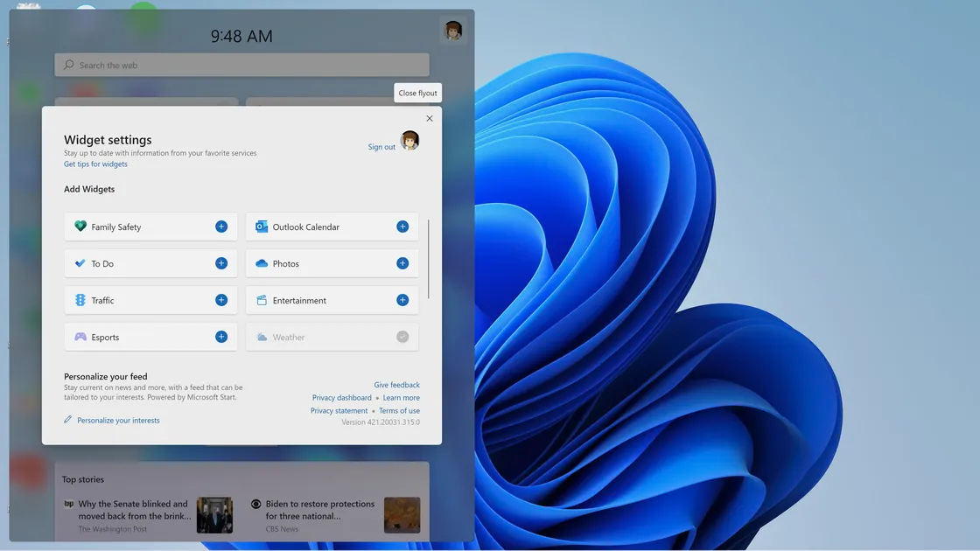980x551 pixels.
Task: Select the Traffic widget icon
Action: [80, 300]
